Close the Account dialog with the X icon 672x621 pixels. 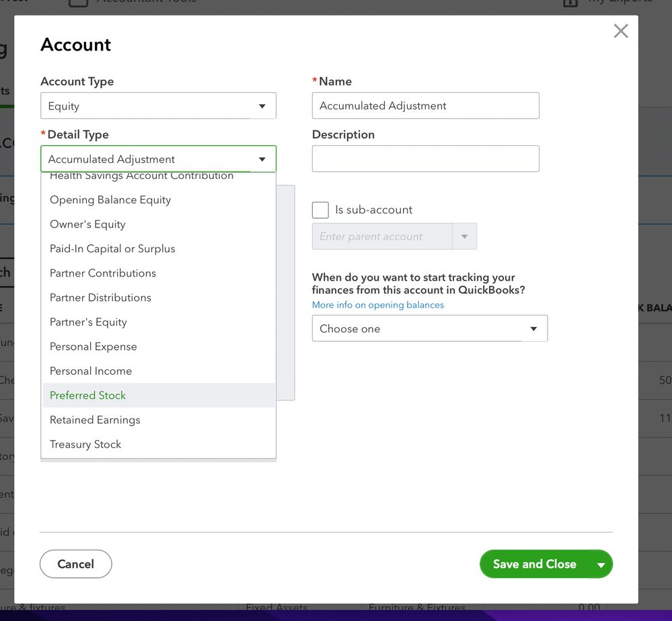(620, 31)
